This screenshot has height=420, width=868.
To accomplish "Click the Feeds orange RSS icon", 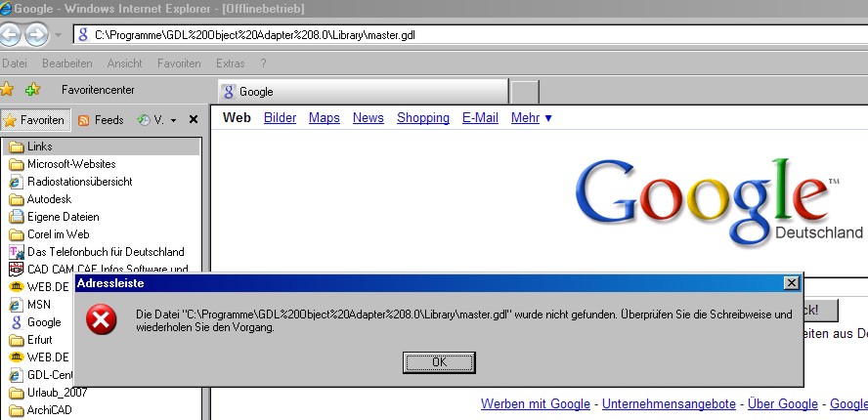I will point(84,121).
